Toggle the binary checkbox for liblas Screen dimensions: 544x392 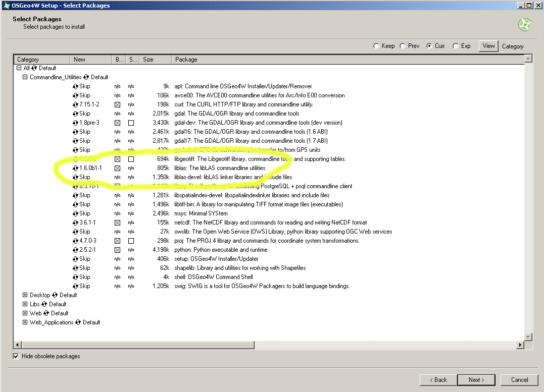coord(117,168)
